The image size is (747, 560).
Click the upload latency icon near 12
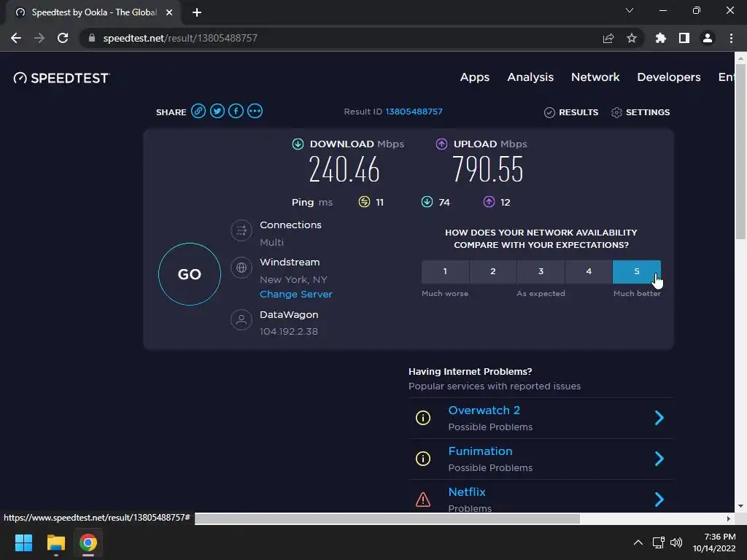(489, 202)
